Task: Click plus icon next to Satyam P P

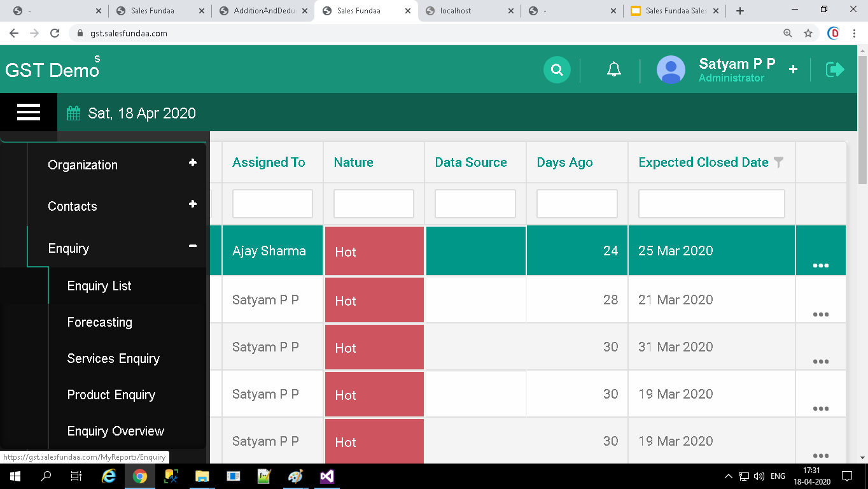Action: tap(793, 69)
